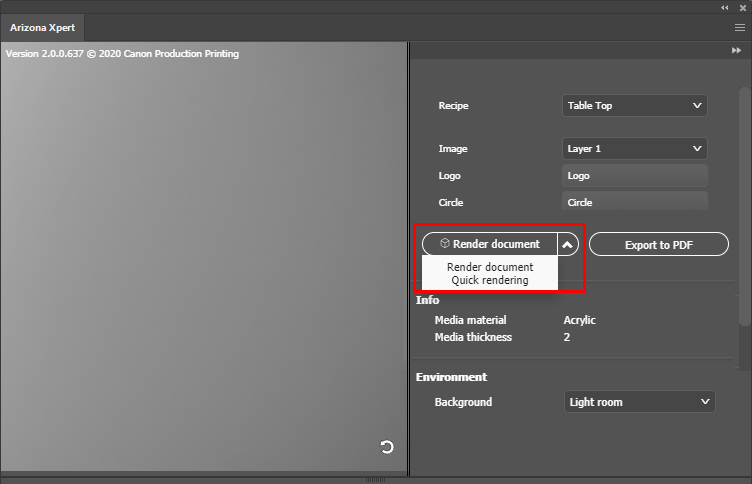The width and height of the screenshot is (752, 484).
Task: Click the Acrylic media material value
Action: tap(579, 320)
